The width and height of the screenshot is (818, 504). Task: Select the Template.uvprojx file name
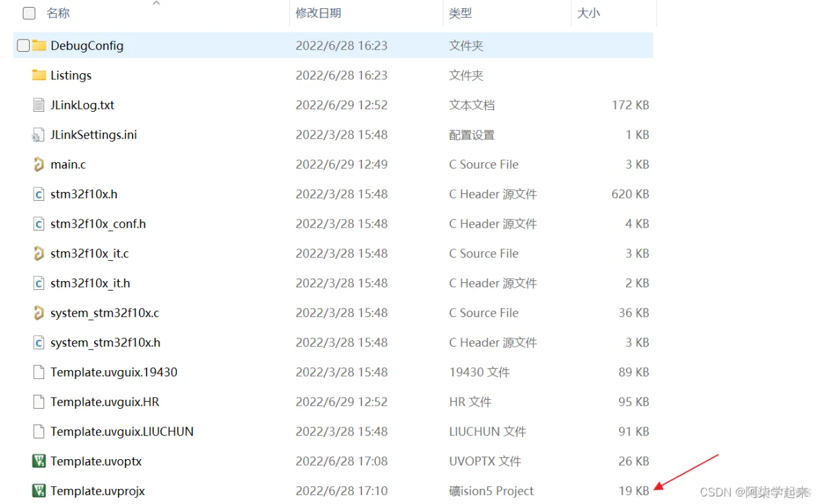point(97,491)
